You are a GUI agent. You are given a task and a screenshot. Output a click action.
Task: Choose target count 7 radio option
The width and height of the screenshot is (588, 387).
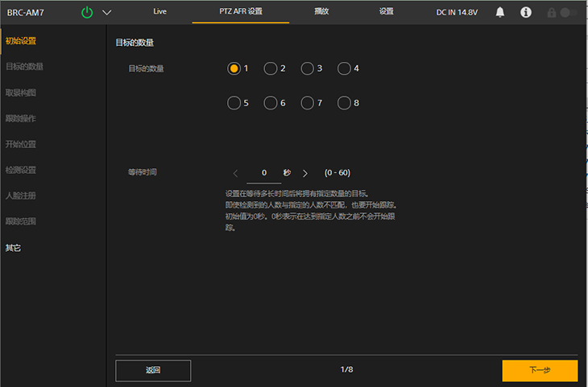coord(307,103)
